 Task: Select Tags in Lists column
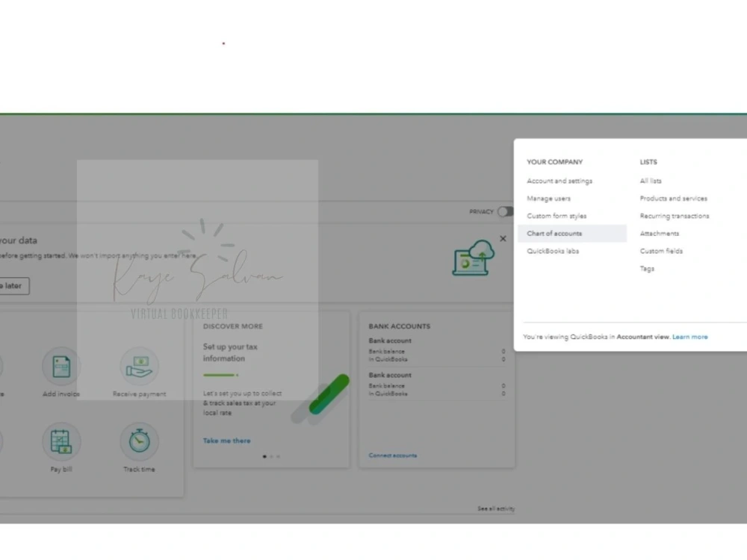[647, 269]
